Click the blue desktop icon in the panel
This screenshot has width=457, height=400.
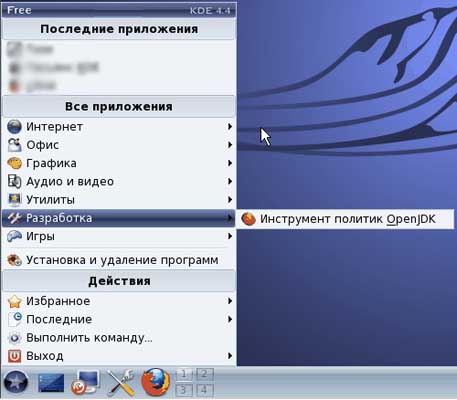(51, 383)
